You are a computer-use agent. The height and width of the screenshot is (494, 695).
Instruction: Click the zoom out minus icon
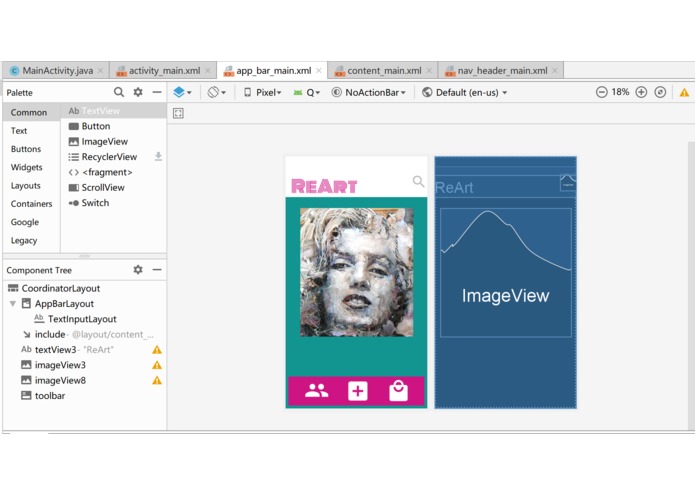click(x=601, y=92)
